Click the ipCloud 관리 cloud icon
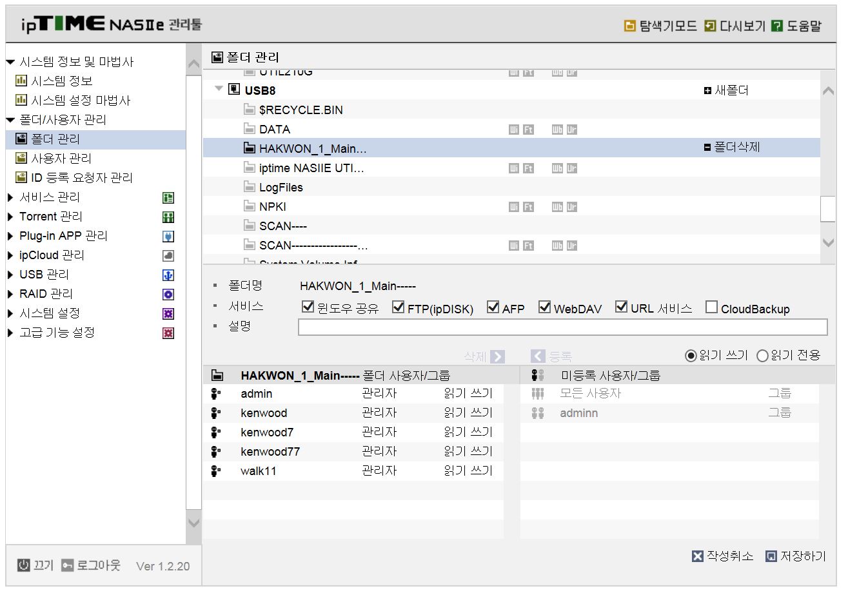 [x=168, y=256]
